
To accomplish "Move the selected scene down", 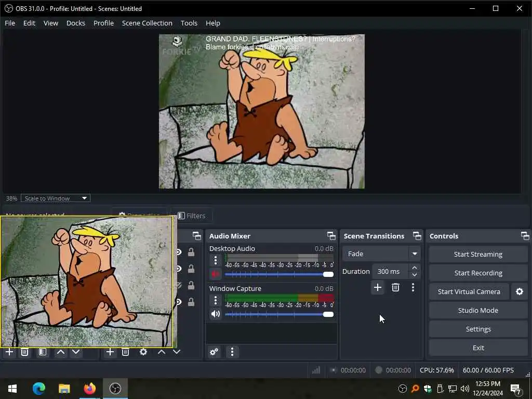I will pos(76,352).
